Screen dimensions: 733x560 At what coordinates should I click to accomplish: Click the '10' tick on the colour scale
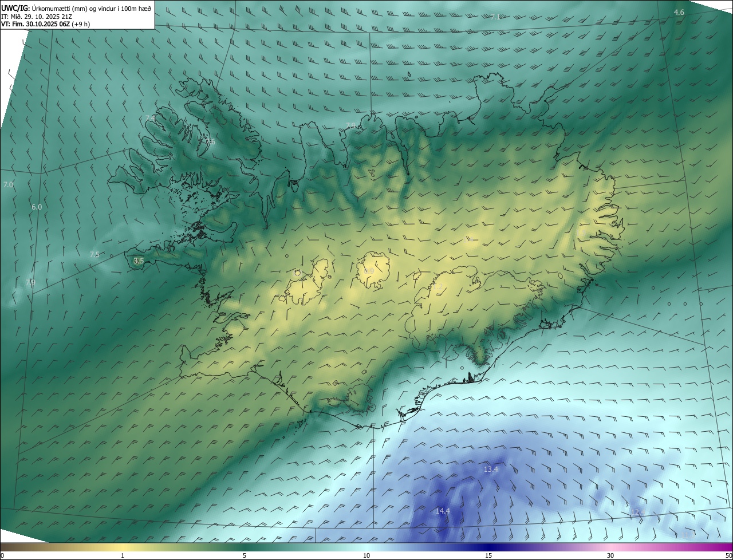coord(366,555)
